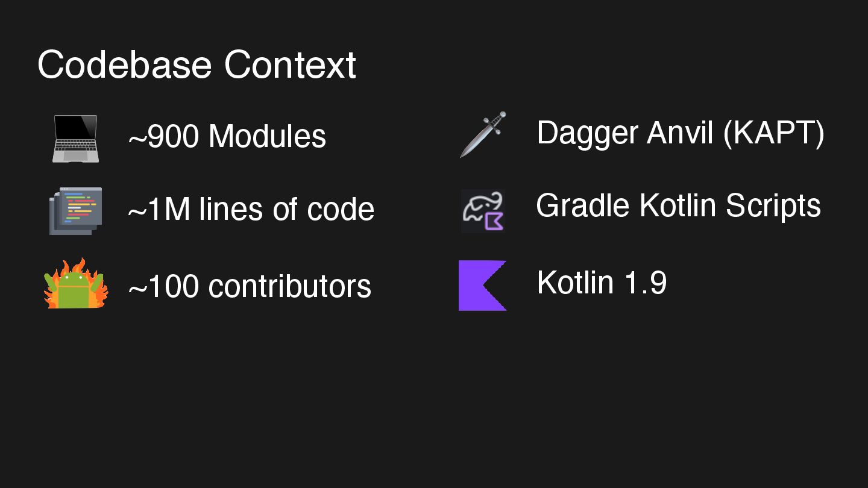Select the word 'Context' in the title

pyautogui.click(x=290, y=65)
